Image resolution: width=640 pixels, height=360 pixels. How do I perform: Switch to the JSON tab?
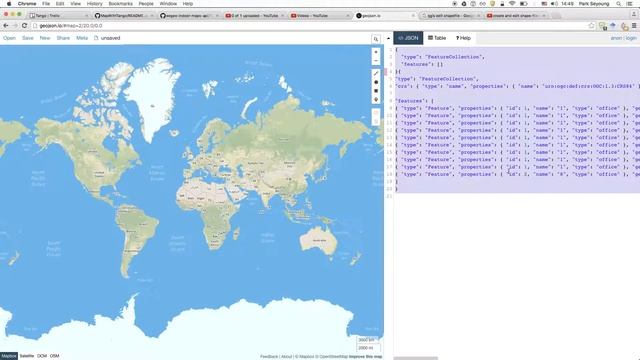click(408, 38)
